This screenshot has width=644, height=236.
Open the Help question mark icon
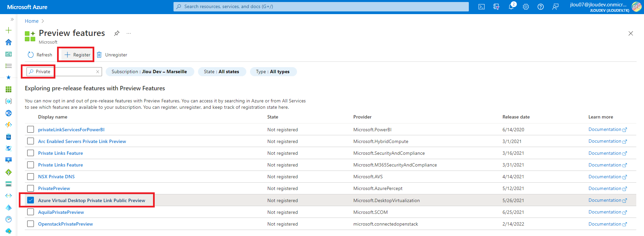541,7
